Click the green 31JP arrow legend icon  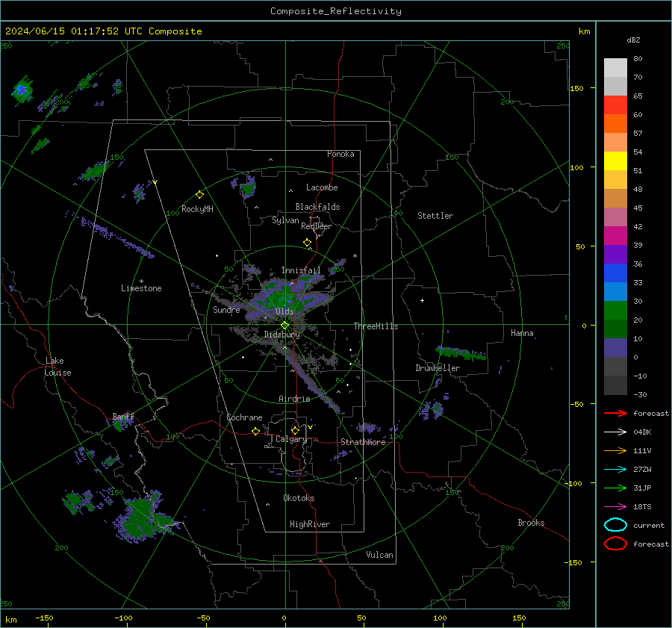(x=615, y=488)
